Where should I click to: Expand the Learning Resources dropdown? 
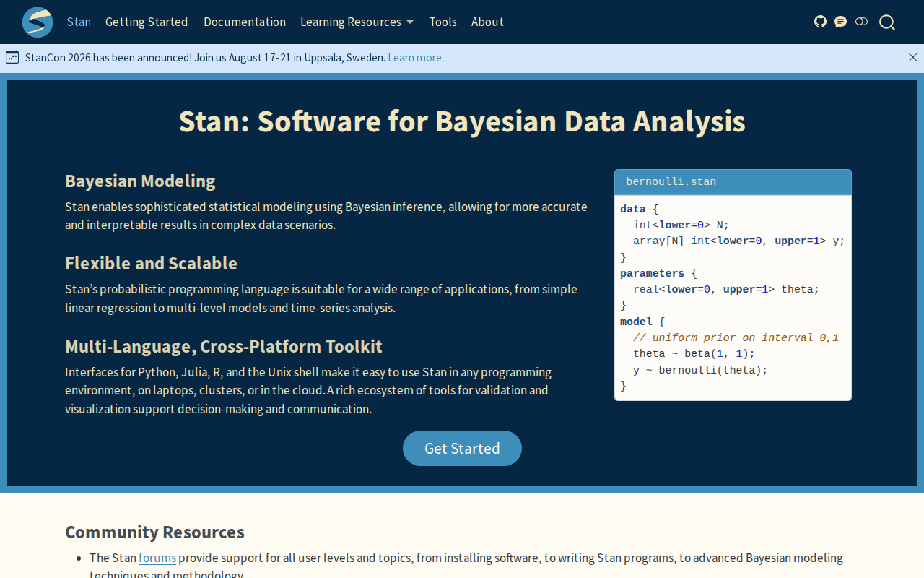click(x=357, y=22)
